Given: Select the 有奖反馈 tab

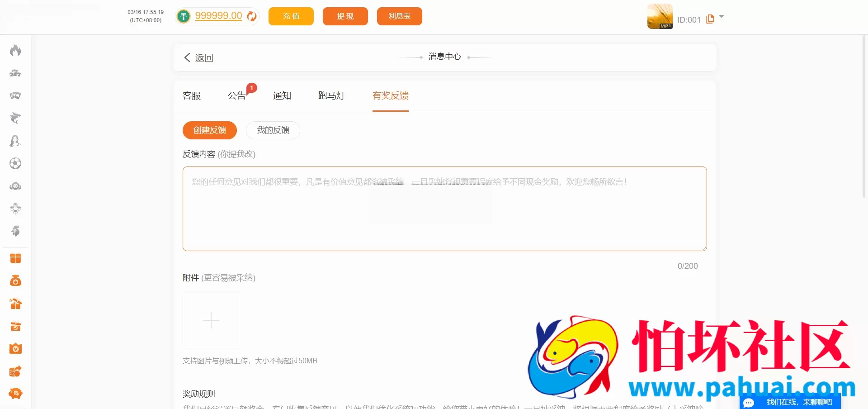Looking at the screenshot, I should point(391,95).
